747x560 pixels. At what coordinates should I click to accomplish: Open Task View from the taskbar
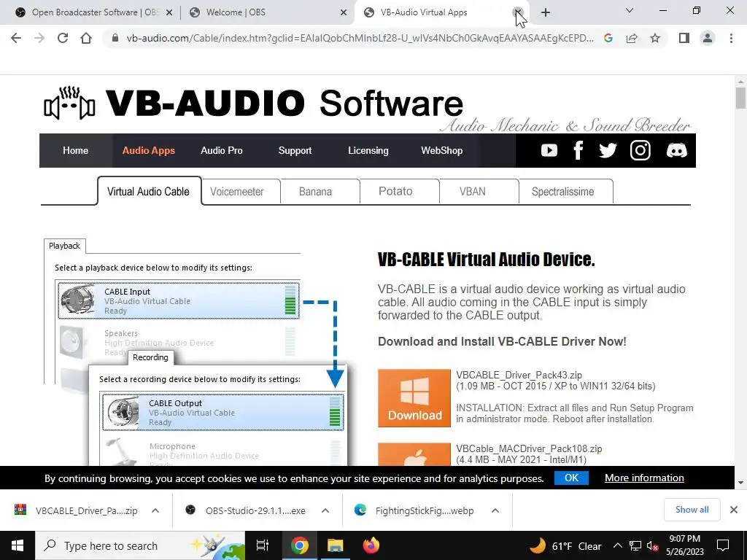[263, 545]
